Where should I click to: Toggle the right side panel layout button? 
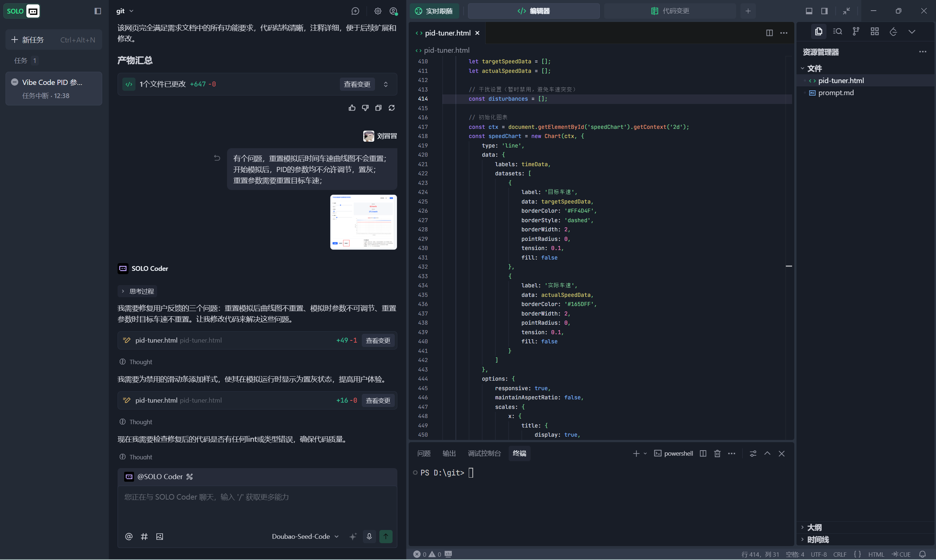824,11
